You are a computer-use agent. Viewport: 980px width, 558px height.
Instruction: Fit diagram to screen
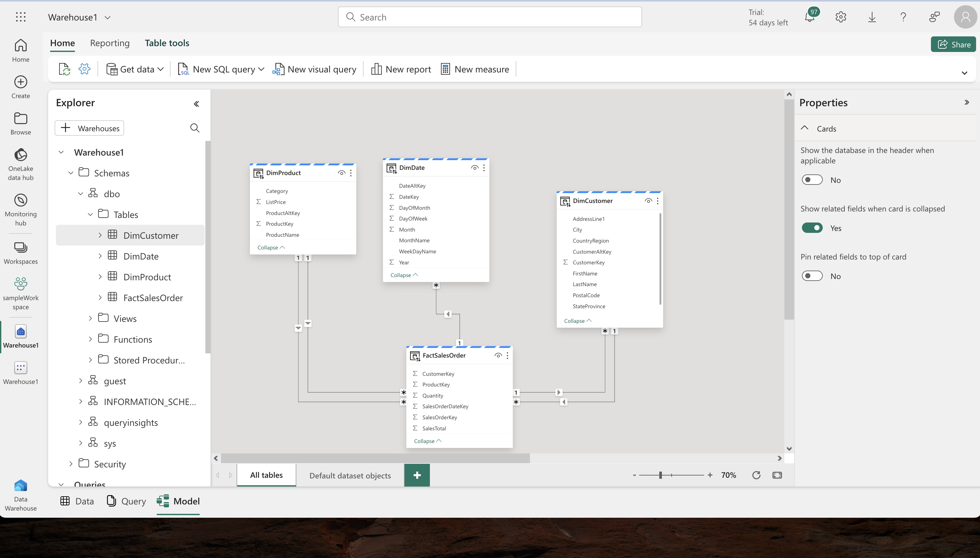(777, 475)
